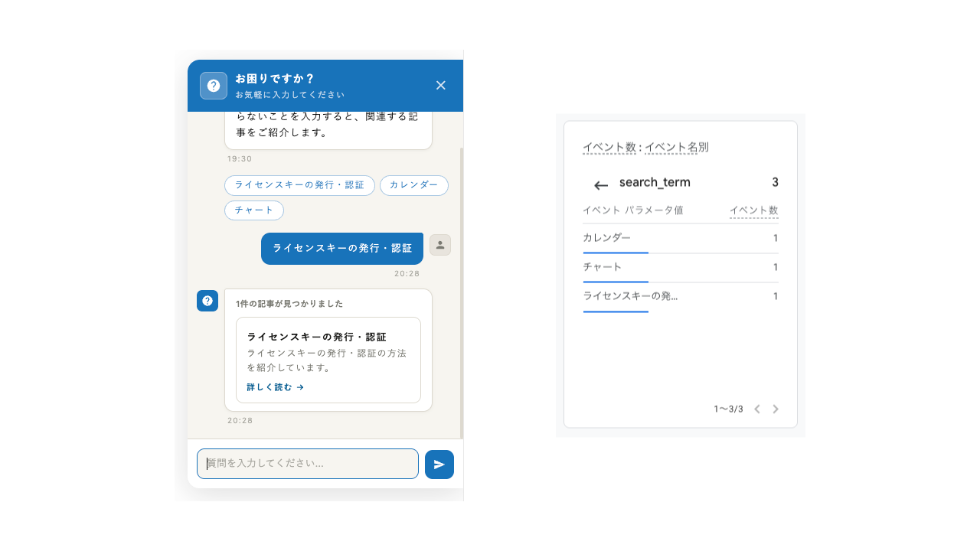The width and height of the screenshot is (980, 551).
Task: Click the question mark icon in chat header
Action: [x=213, y=85]
